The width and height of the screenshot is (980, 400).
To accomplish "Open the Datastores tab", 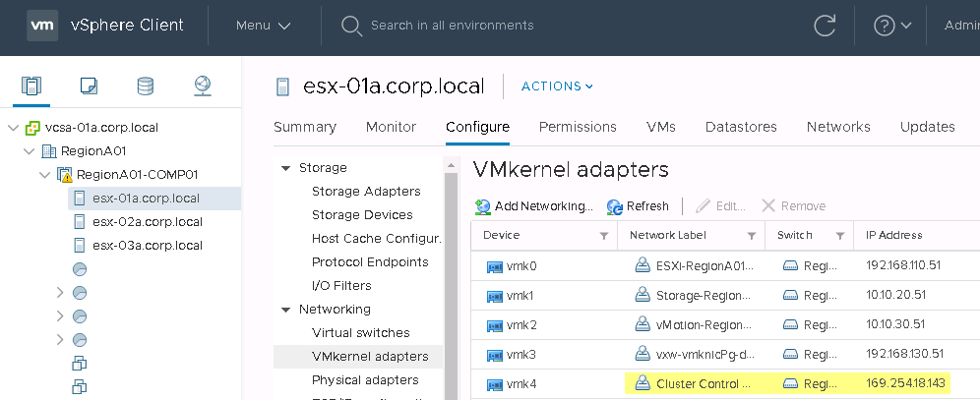I will point(741,127).
